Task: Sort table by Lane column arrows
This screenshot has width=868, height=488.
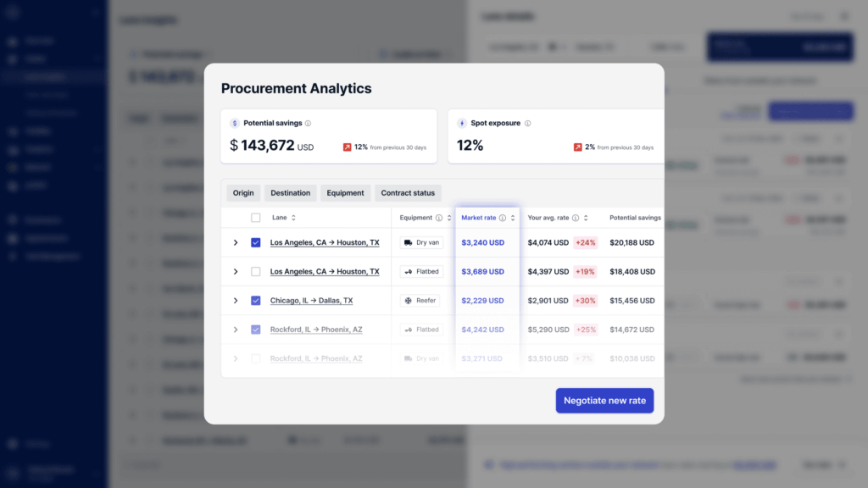Action: [x=293, y=218]
